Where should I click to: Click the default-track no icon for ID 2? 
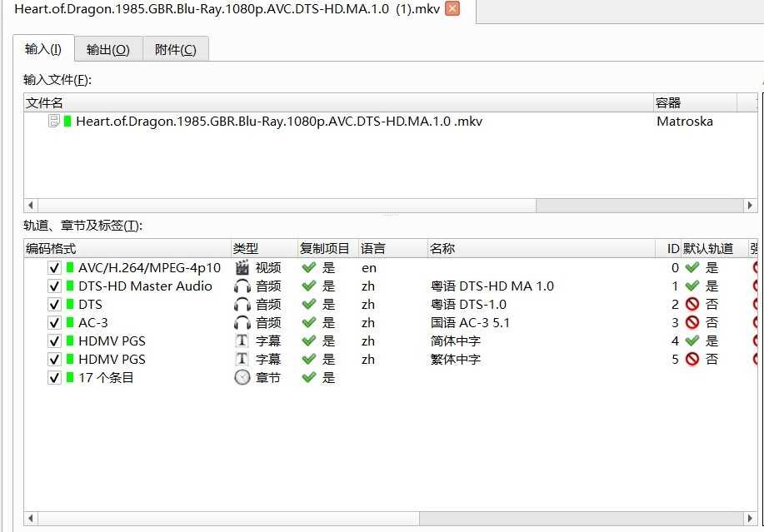(692, 304)
